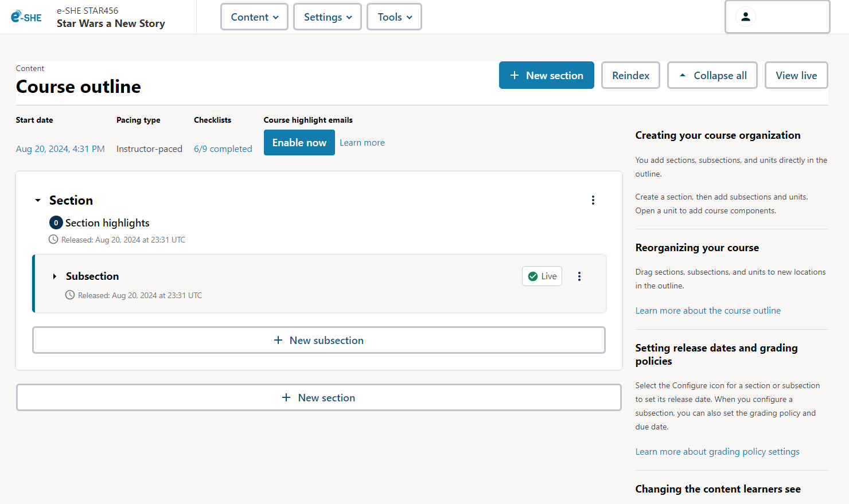Click the blue New section button

(546, 76)
